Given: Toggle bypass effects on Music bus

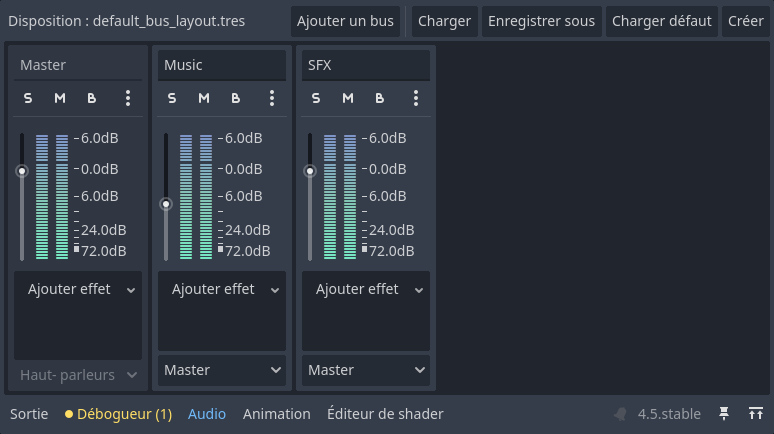Looking at the screenshot, I should point(235,98).
